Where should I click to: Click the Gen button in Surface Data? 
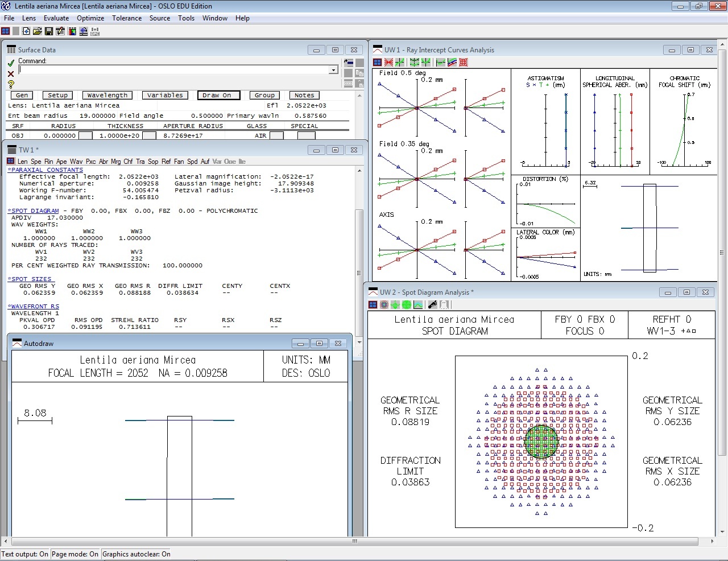[22, 95]
